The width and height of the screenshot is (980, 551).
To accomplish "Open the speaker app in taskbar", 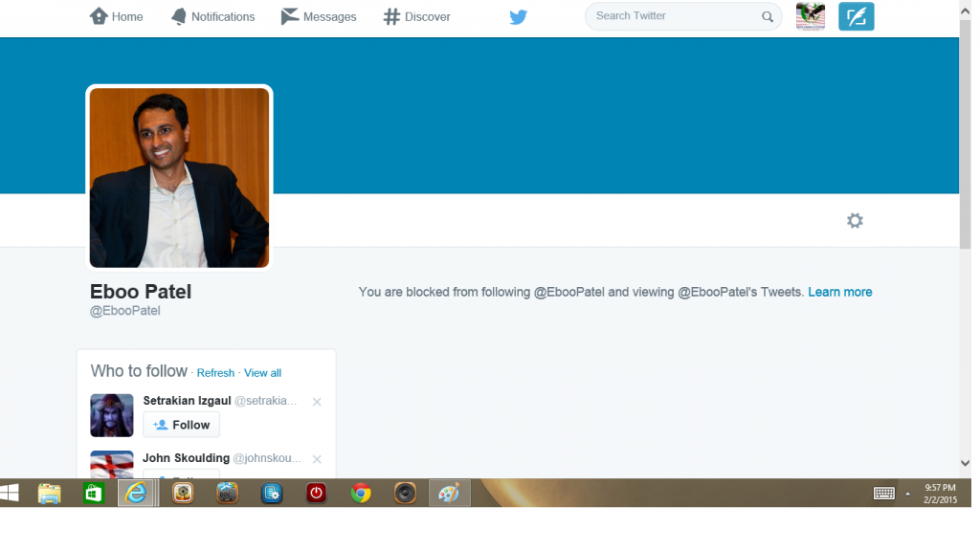I will pyautogui.click(x=405, y=493).
